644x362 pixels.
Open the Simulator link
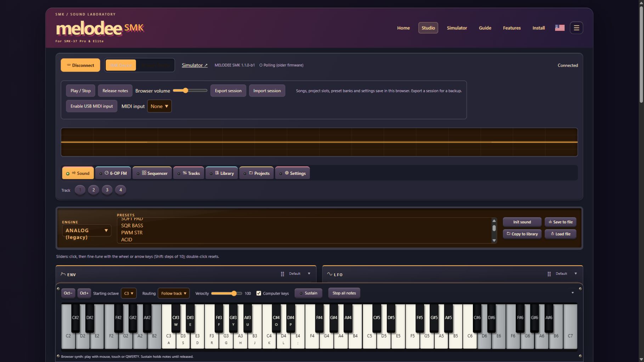click(x=194, y=65)
